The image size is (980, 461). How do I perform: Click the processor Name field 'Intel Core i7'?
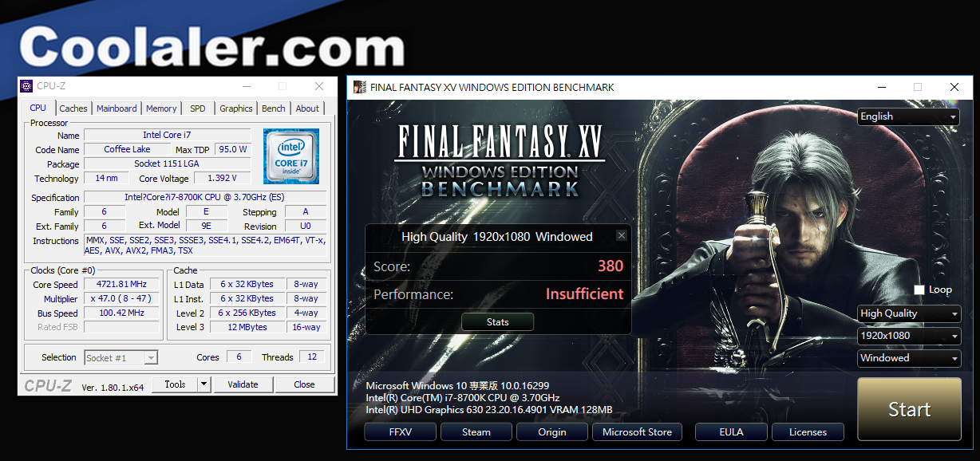tap(168, 135)
